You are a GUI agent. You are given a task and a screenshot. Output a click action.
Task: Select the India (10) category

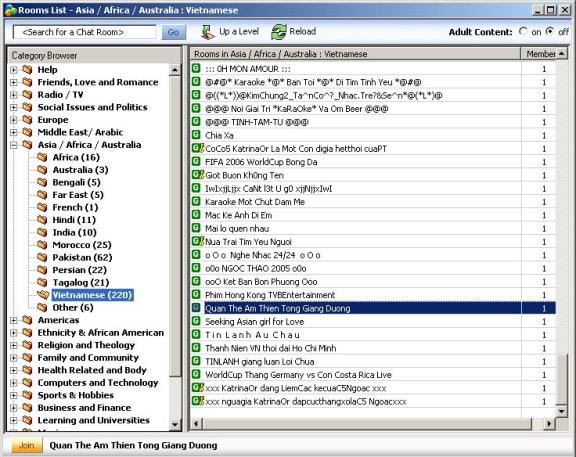[x=75, y=233]
